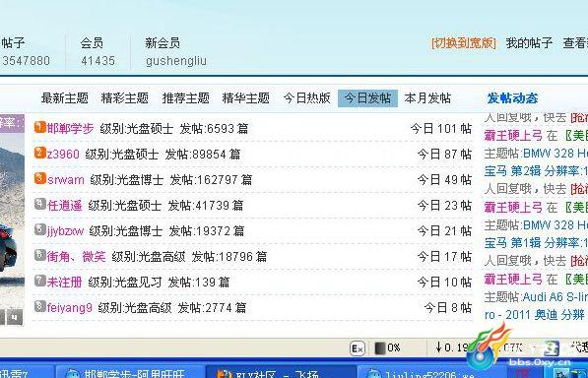
Task: Open the 推荐主题 tab
Action: [185, 98]
